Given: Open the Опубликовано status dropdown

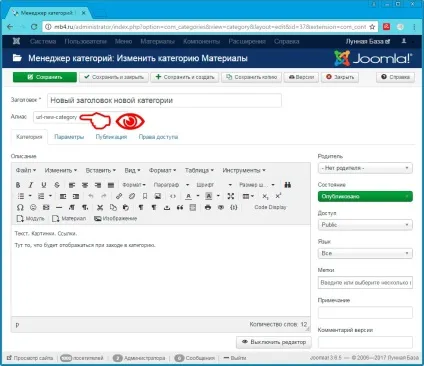Looking at the screenshot, I should [x=365, y=196].
